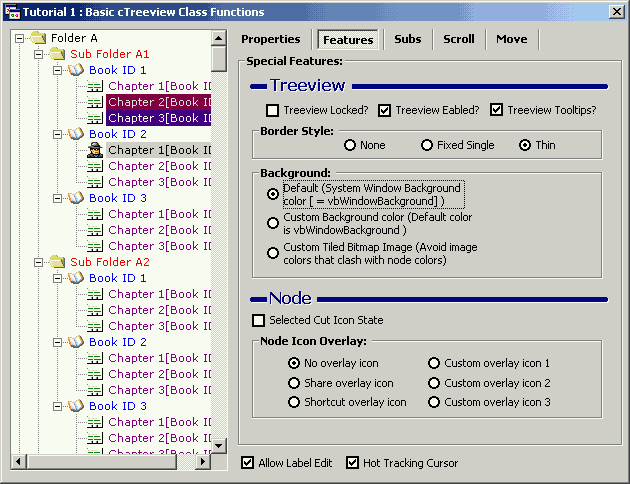Select the Sub Folder A2 label
This screenshot has width=630, height=484.
109,262
